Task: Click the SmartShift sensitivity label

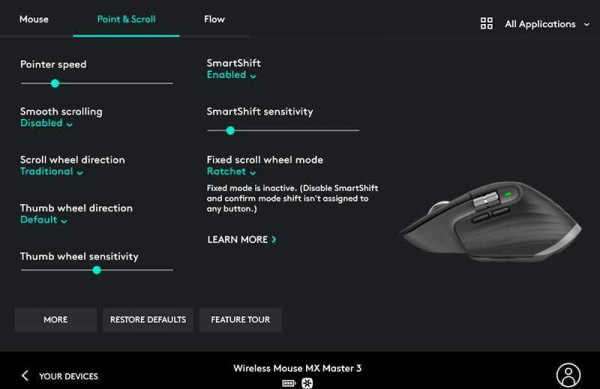Action: click(x=260, y=112)
